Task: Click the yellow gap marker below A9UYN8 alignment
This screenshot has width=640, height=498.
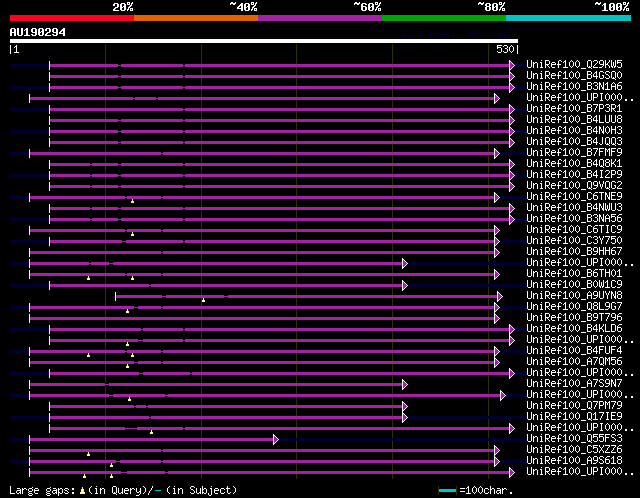Action: (203, 300)
